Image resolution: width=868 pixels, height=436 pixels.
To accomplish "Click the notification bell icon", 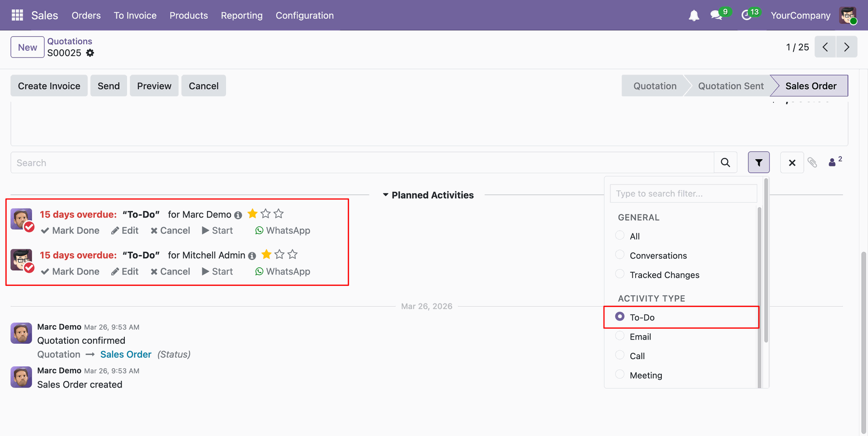I will point(693,15).
